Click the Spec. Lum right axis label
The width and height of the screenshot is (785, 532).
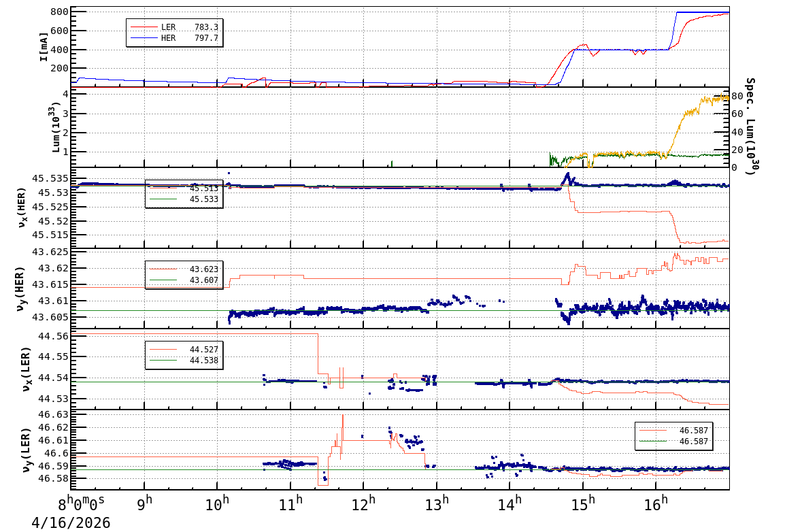click(750, 126)
